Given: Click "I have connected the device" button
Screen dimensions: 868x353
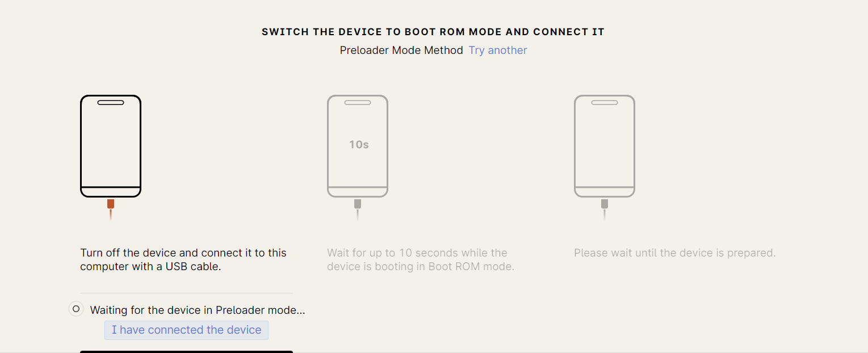Looking at the screenshot, I should (x=186, y=330).
